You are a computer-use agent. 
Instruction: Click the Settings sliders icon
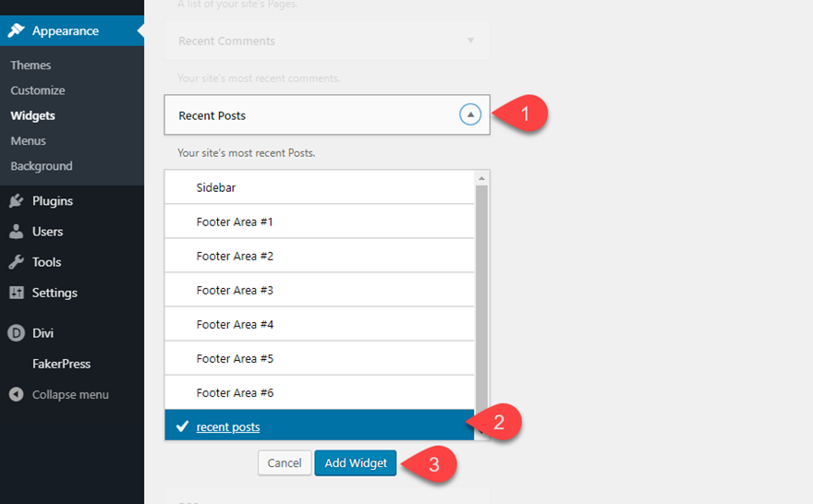[16, 293]
